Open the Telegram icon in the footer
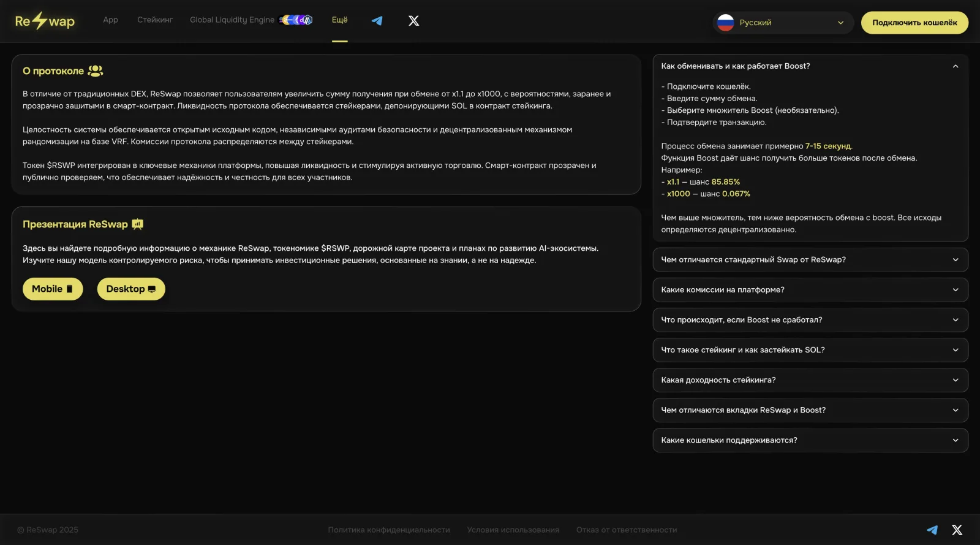The width and height of the screenshot is (980, 545). pos(932,530)
